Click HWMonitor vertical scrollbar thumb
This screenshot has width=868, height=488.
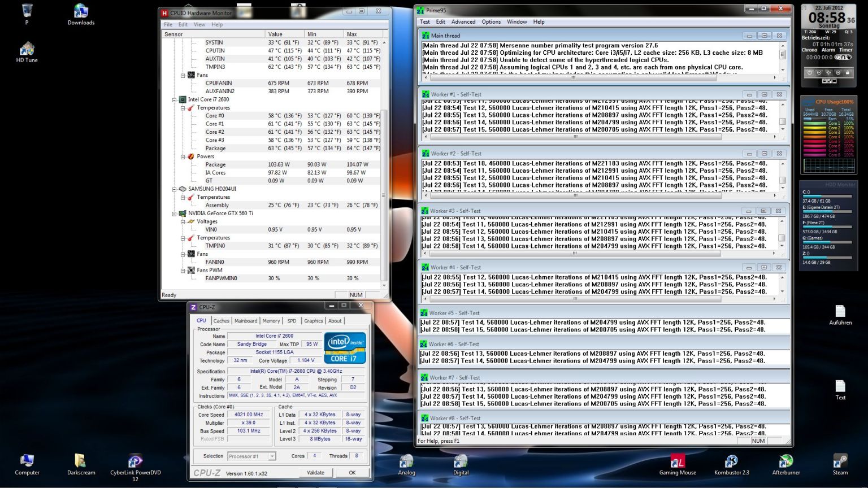pyautogui.click(x=384, y=195)
